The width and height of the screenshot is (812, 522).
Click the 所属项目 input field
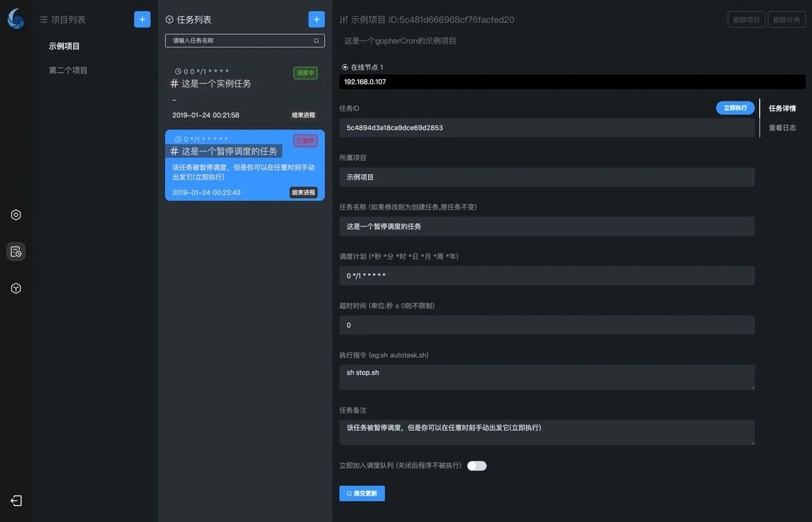[547, 177]
